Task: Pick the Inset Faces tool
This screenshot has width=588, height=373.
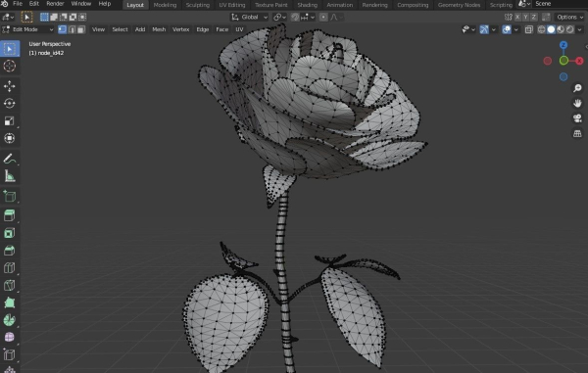Action: [10, 233]
